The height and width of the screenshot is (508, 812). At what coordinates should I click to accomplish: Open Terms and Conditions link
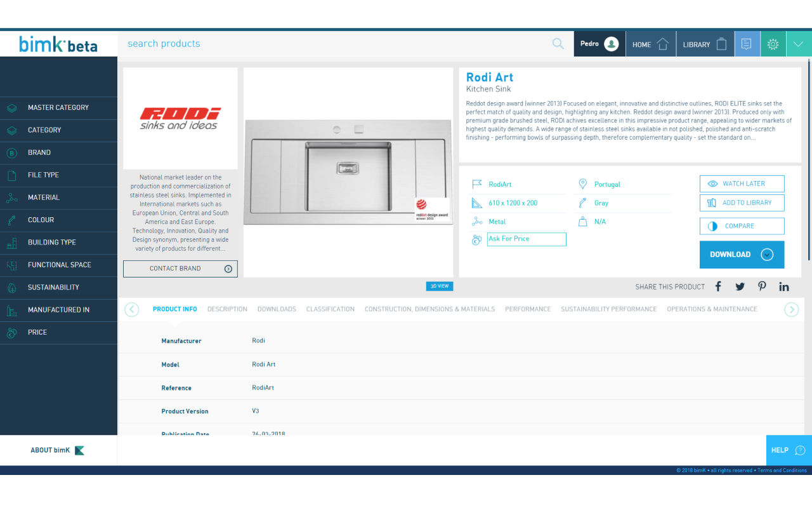click(782, 471)
